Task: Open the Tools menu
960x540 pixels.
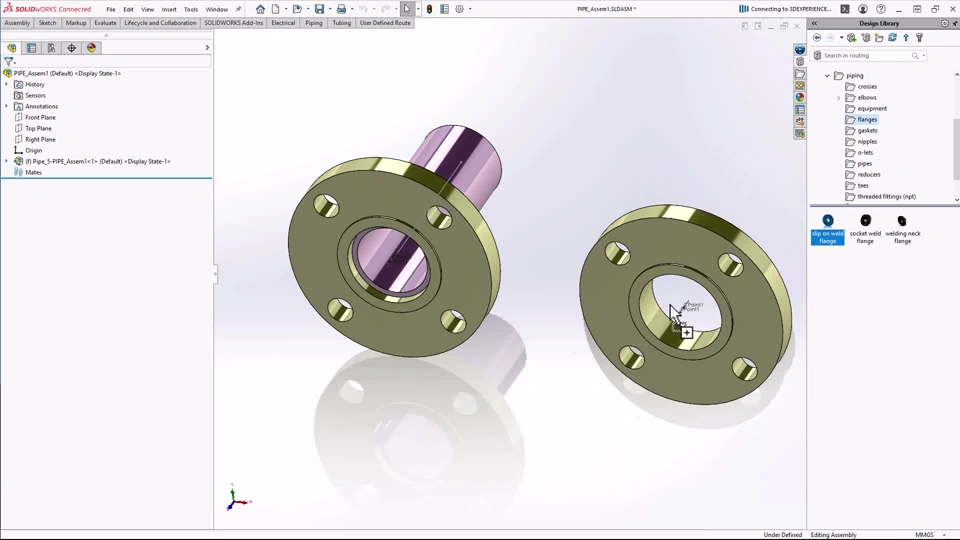Action: tap(191, 9)
